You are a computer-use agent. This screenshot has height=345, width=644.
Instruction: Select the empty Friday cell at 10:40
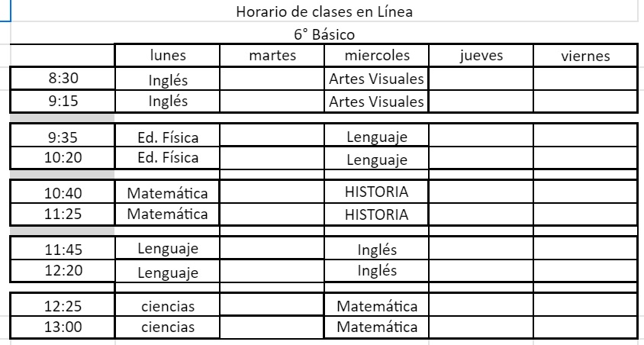click(x=585, y=192)
